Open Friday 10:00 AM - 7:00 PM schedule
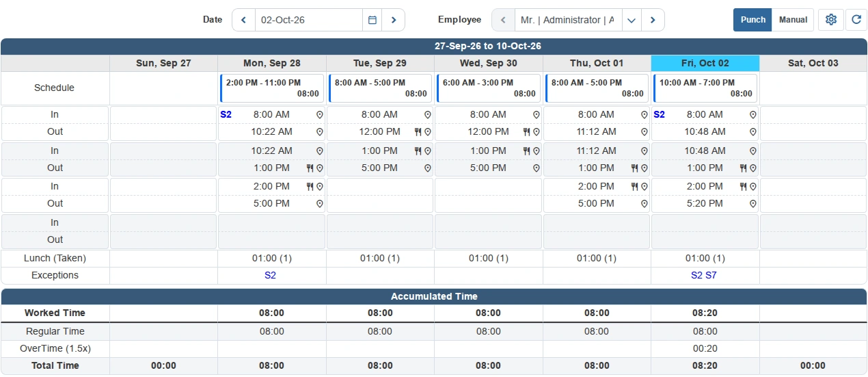 click(705, 88)
